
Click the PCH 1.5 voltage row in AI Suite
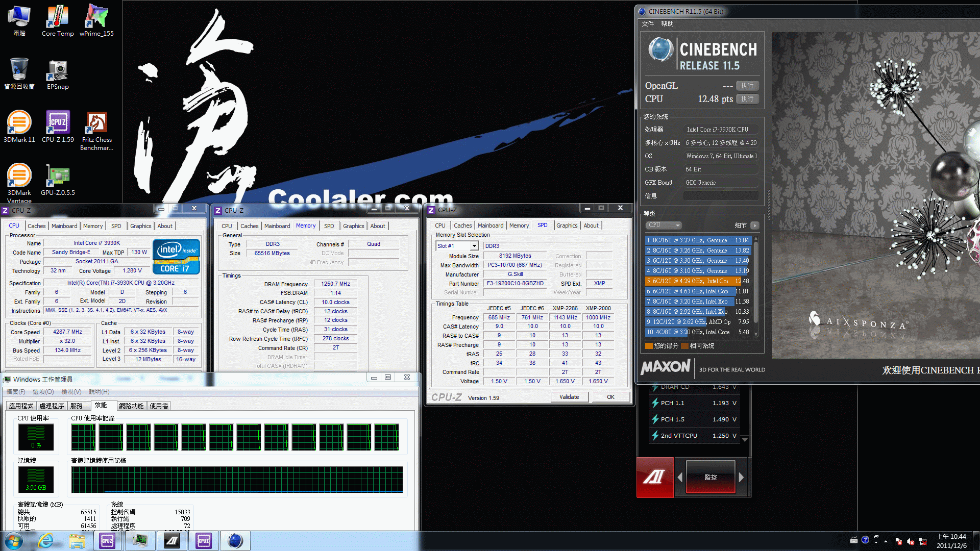tap(694, 419)
